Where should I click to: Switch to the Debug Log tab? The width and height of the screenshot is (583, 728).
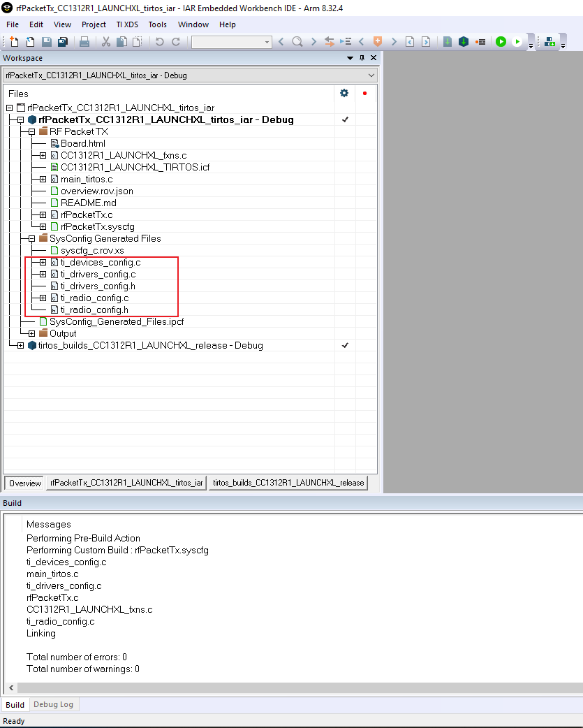(54, 704)
